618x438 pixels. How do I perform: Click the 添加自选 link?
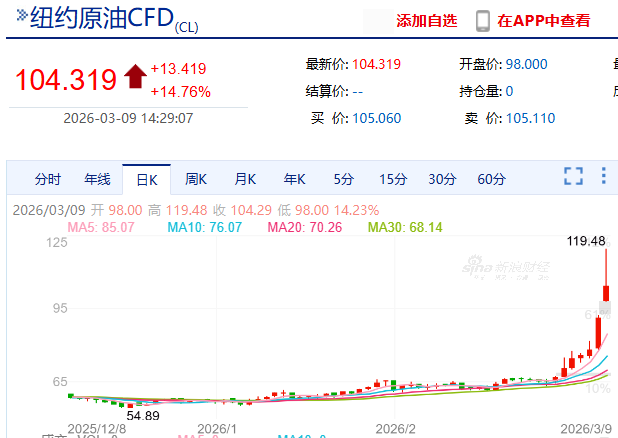pos(426,21)
